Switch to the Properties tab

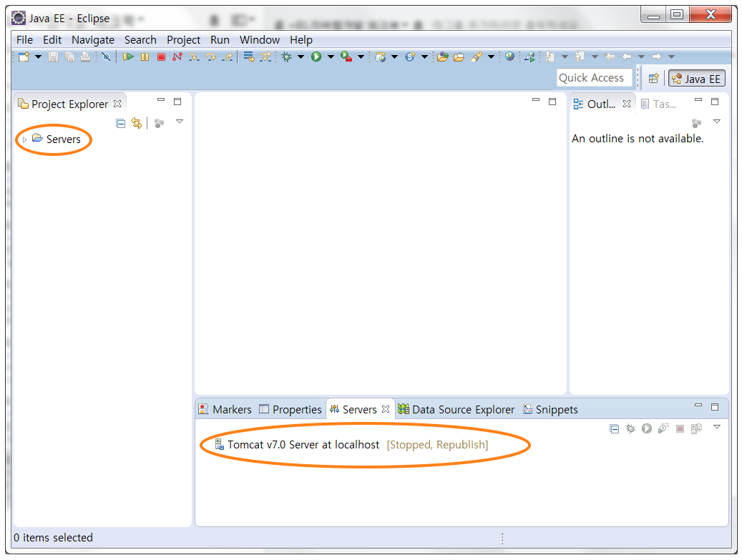[x=290, y=409]
